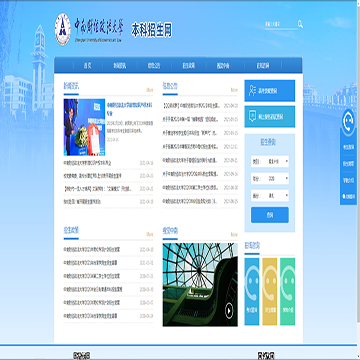Screen dimensions: 360x360
Task: Open the glass dome video thumbnail
Action: [200, 284]
